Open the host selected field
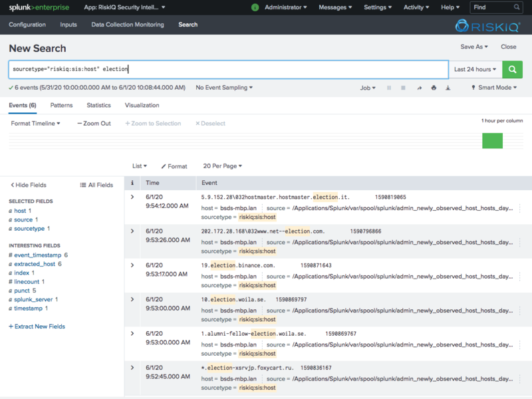Screen dimensions: 532x399 20,211
